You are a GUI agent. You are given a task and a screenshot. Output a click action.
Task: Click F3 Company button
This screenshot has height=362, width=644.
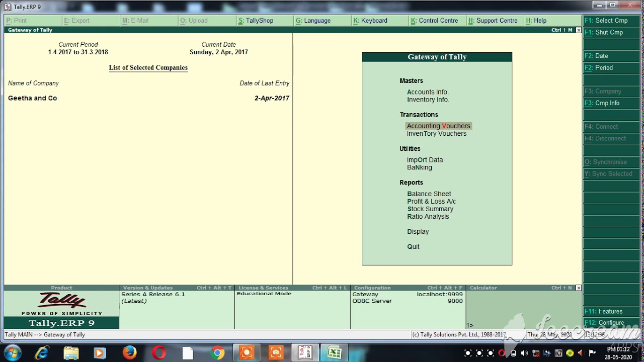point(611,91)
